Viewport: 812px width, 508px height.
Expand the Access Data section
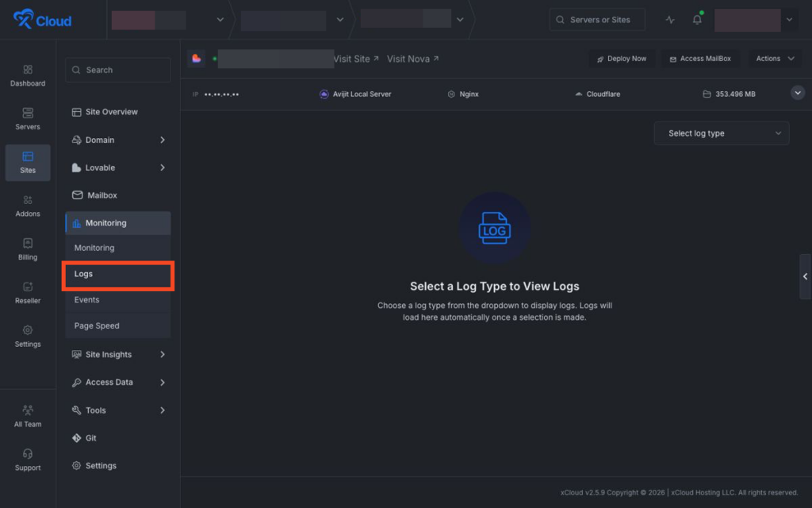tap(118, 382)
